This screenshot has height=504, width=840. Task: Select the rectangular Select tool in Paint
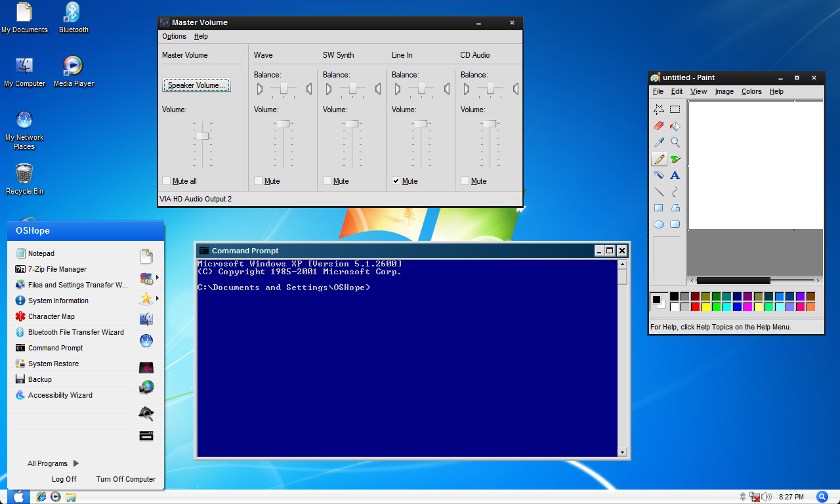click(x=675, y=110)
